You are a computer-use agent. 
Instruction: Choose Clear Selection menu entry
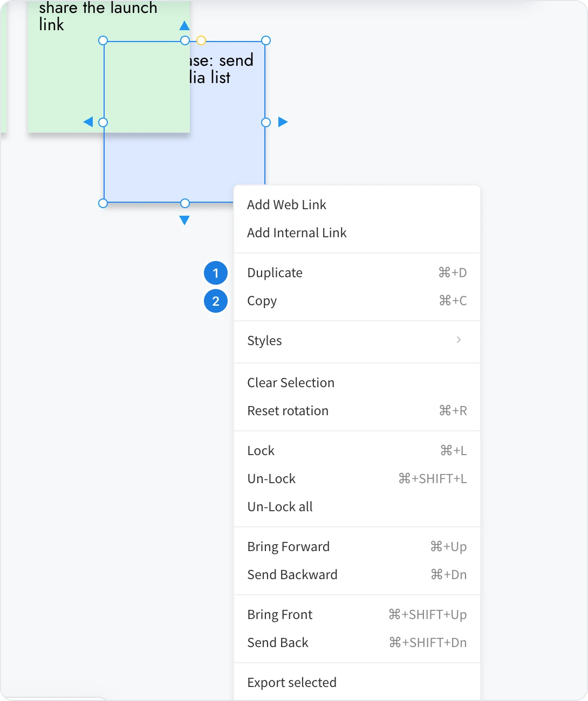(x=357, y=383)
